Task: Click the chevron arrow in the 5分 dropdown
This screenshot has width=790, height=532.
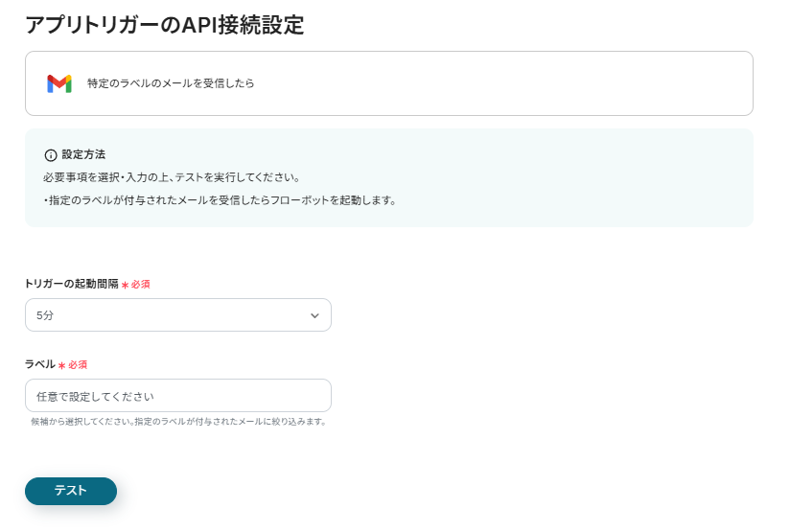Action: pyautogui.click(x=314, y=315)
